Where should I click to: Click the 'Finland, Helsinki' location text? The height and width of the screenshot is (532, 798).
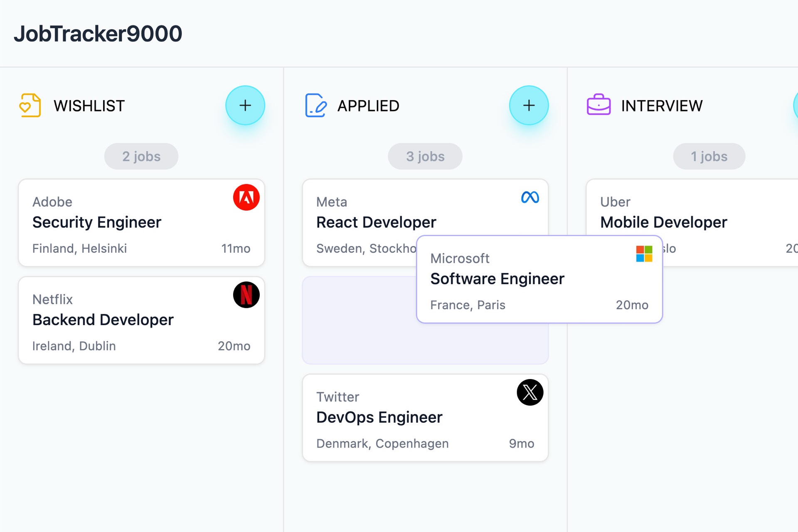pos(80,249)
